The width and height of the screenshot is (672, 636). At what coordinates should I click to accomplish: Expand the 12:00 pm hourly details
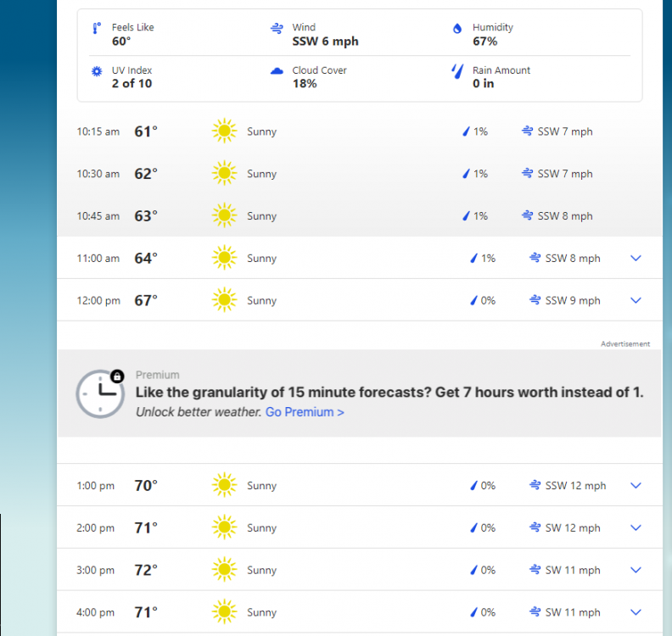click(x=636, y=301)
